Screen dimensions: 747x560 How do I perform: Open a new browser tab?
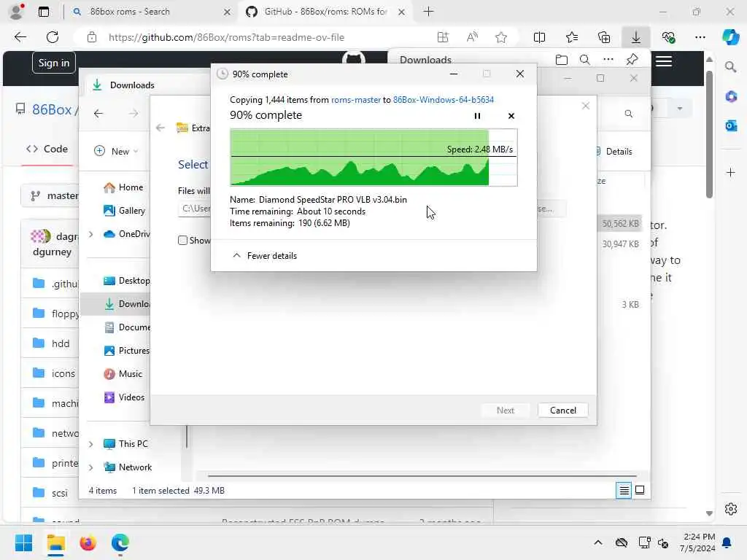[428, 12]
